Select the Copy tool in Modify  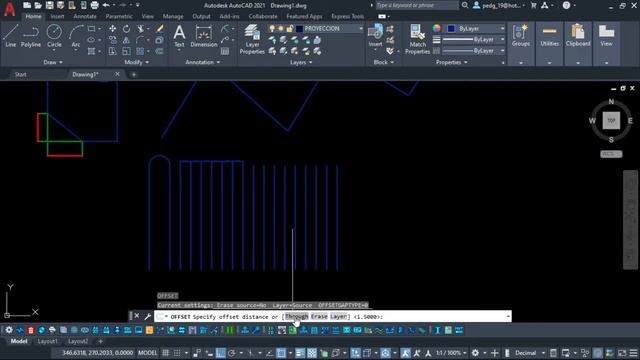[112, 40]
